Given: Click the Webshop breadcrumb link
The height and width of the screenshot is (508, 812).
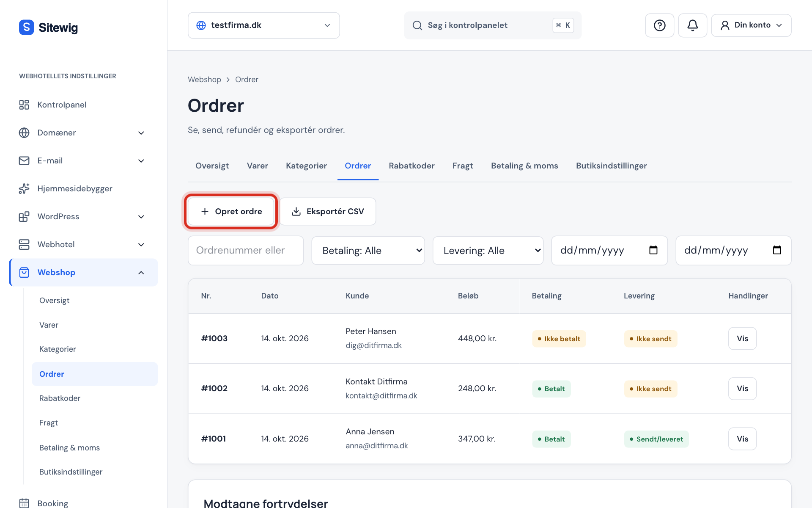Looking at the screenshot, I should coord(204,80).
